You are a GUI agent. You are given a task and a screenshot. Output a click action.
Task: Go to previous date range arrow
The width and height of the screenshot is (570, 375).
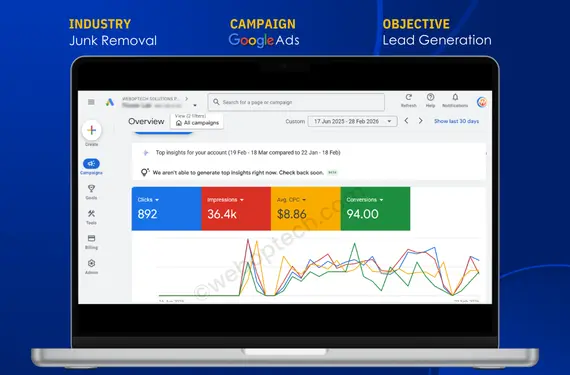pos(406,121)
